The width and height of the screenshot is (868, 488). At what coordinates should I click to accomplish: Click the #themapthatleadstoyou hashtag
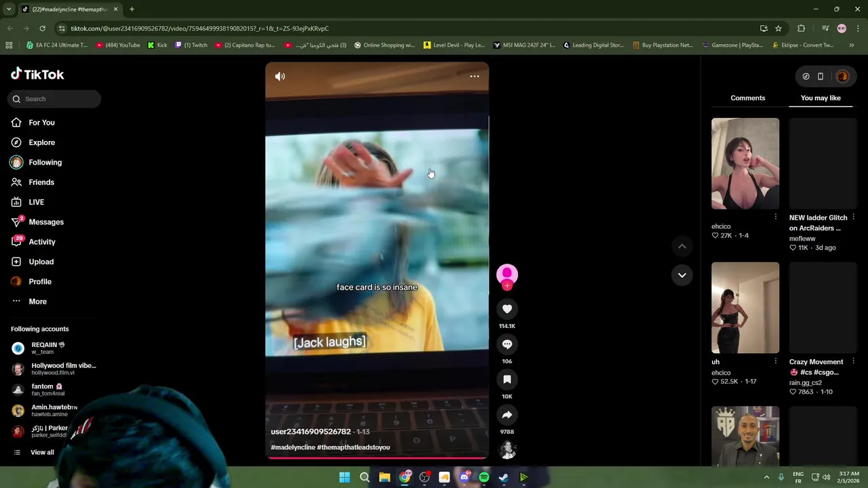click(353, 447)
